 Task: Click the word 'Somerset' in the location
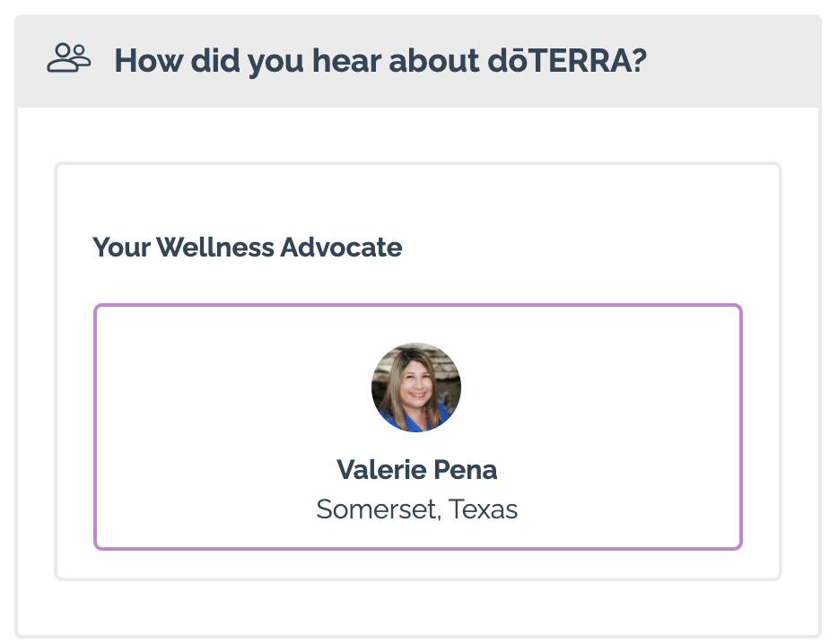(x=378, y=509)
